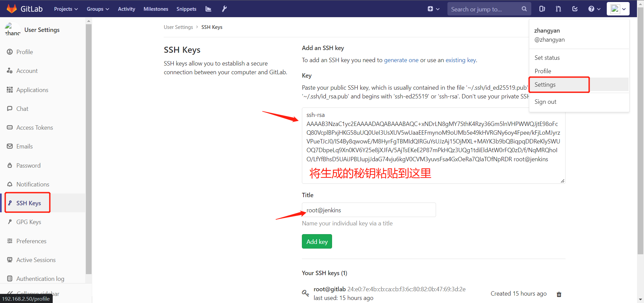Click the search magnifier icon
The height and width of the screenshot is (303, 644).
(524, 9)
